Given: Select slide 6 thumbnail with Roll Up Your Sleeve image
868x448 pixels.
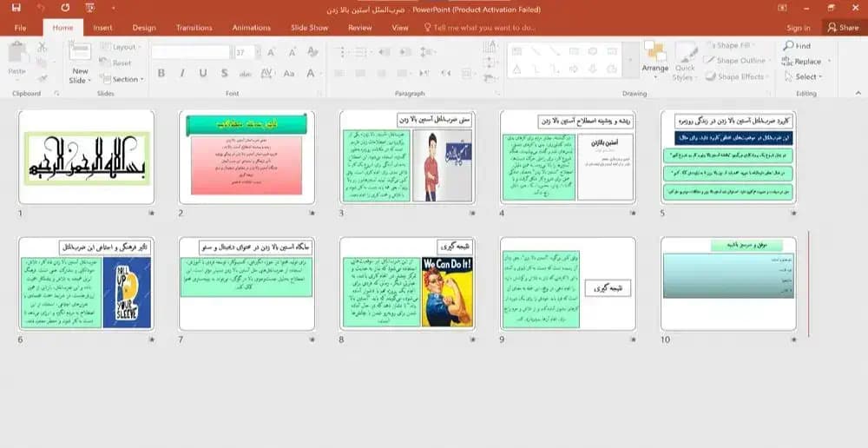Looking at the screenshot, I should [x=86, y=284].
